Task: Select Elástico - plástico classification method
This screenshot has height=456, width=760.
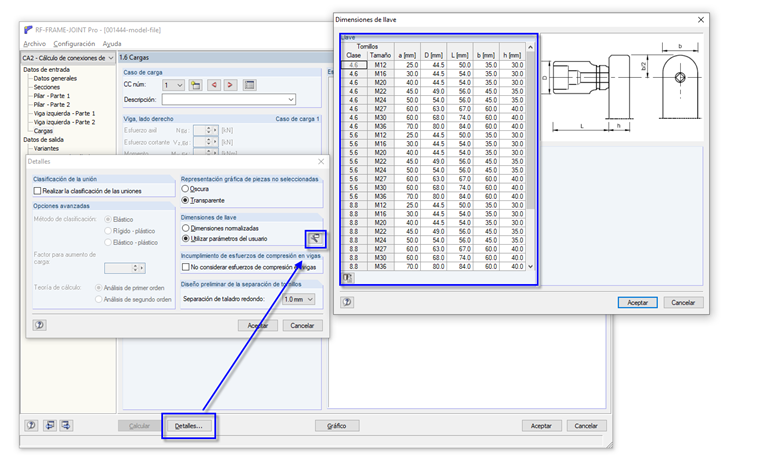Action: pos(108,242)
